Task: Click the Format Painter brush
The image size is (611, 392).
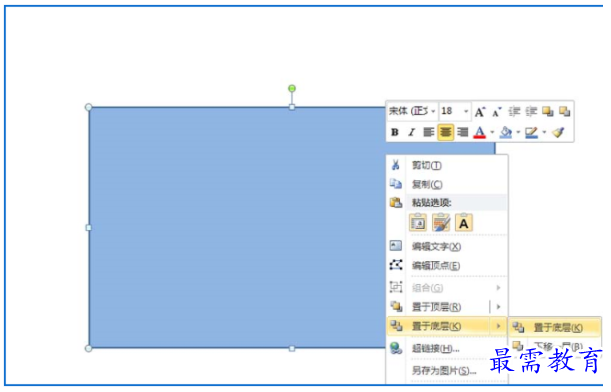Action: [558, 132]
